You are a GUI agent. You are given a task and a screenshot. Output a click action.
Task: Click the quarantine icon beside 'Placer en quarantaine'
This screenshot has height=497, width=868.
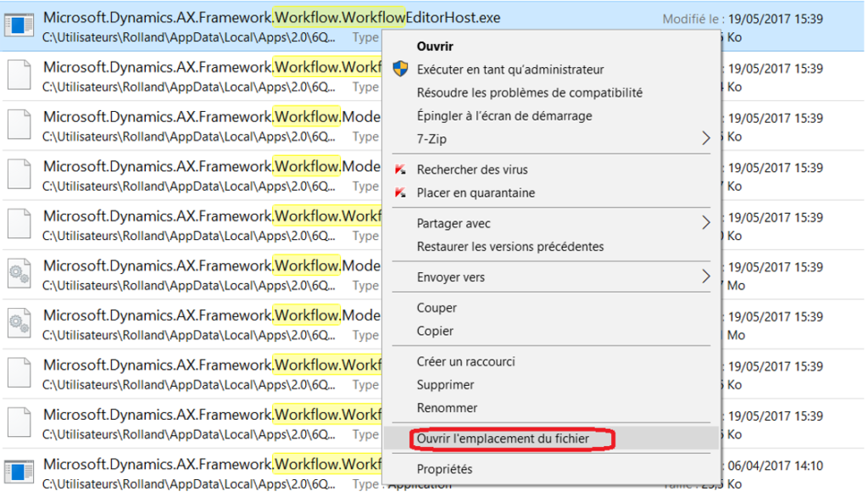point(400,192)
